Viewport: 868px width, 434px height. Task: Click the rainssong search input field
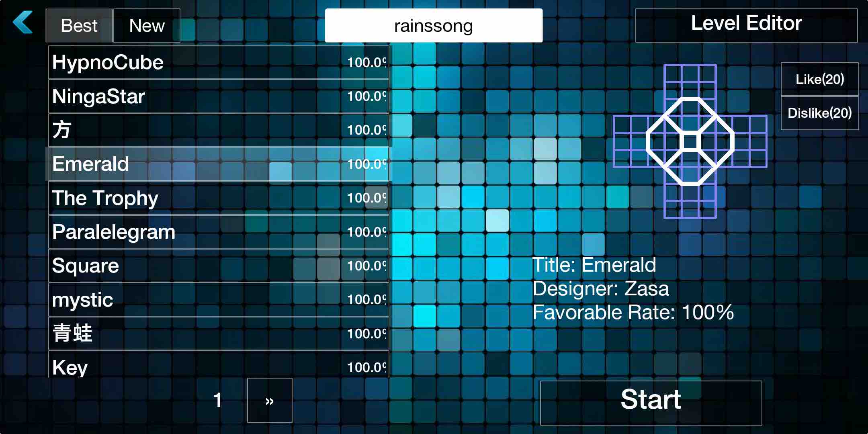[x=434, y=25]
